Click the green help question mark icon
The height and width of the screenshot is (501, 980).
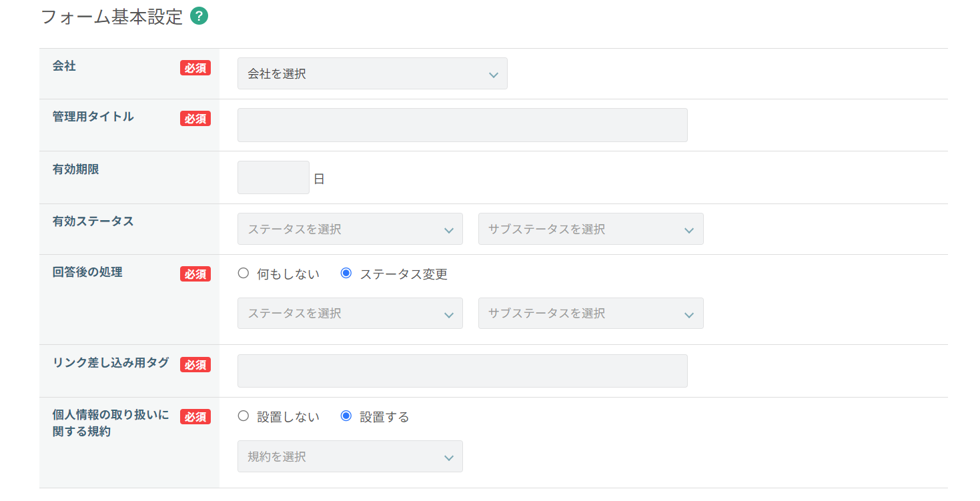click(x=199, y=17)
